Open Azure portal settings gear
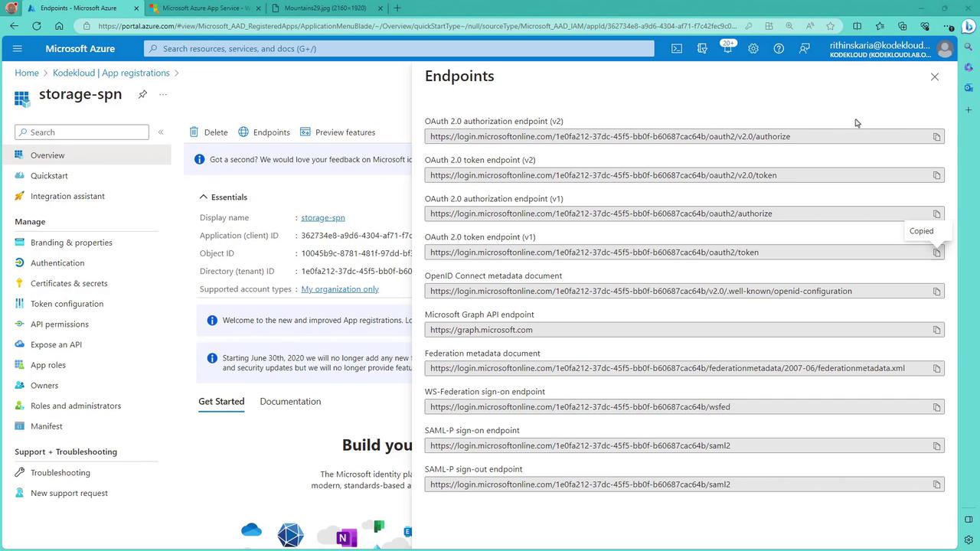 tap(753, 48)
